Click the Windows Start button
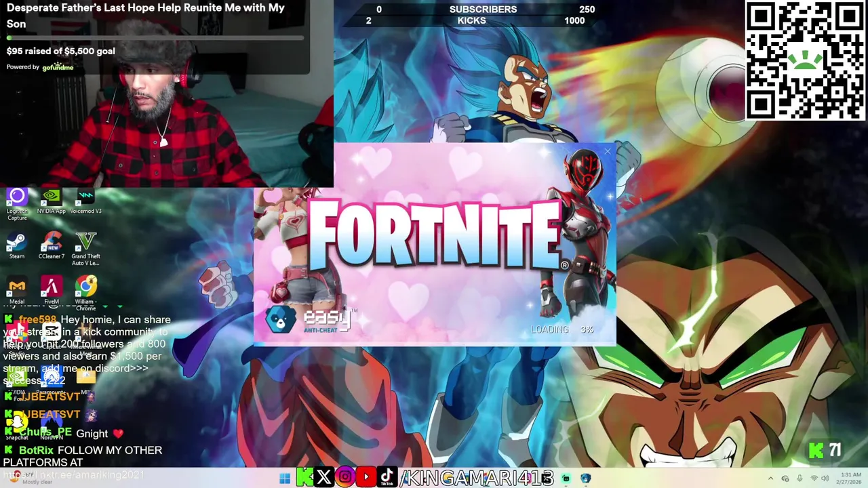The height and width of the screenshot is (488, 868). 285,479
